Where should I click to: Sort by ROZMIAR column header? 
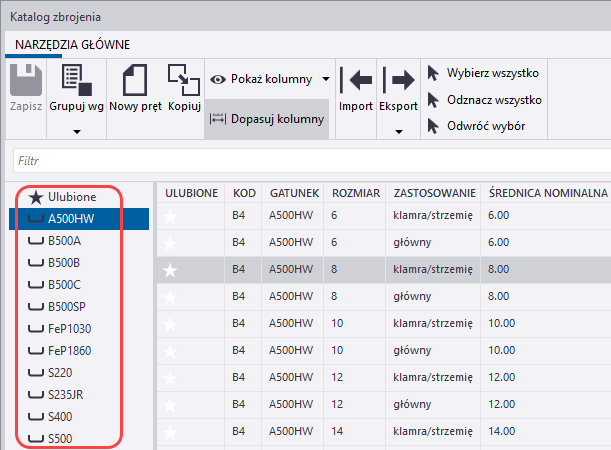pos(355,192)
